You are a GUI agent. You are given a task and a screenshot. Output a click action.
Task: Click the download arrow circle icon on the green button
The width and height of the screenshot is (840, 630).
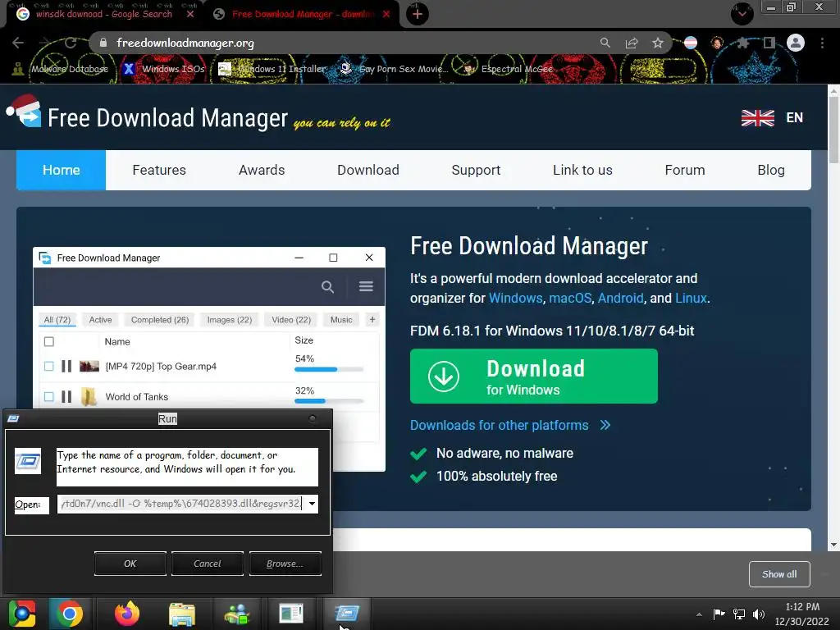444,376
